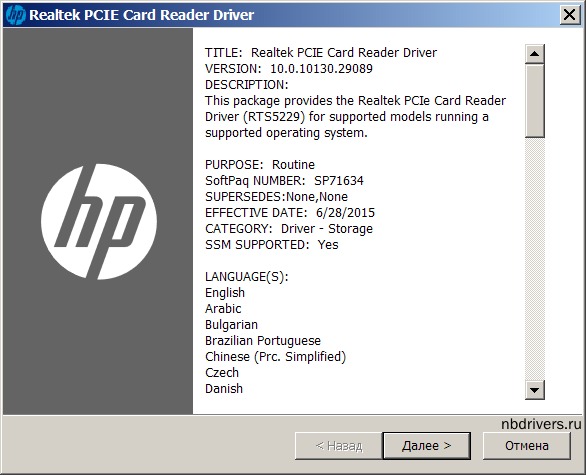
Task: Click the vertical scrollbar thumb
Action: tap(534, 101)
